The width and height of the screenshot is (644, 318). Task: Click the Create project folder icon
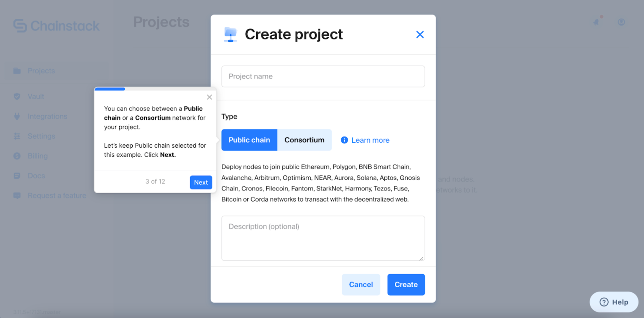231,34
